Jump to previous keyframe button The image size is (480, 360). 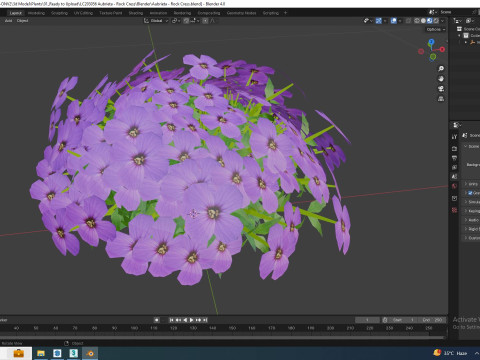click(178, 320)
